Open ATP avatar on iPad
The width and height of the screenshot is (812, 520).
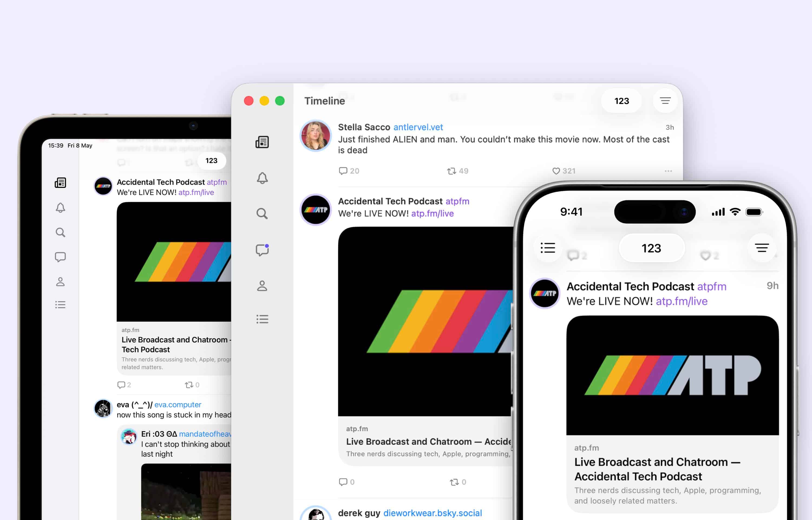coord(103,186)
